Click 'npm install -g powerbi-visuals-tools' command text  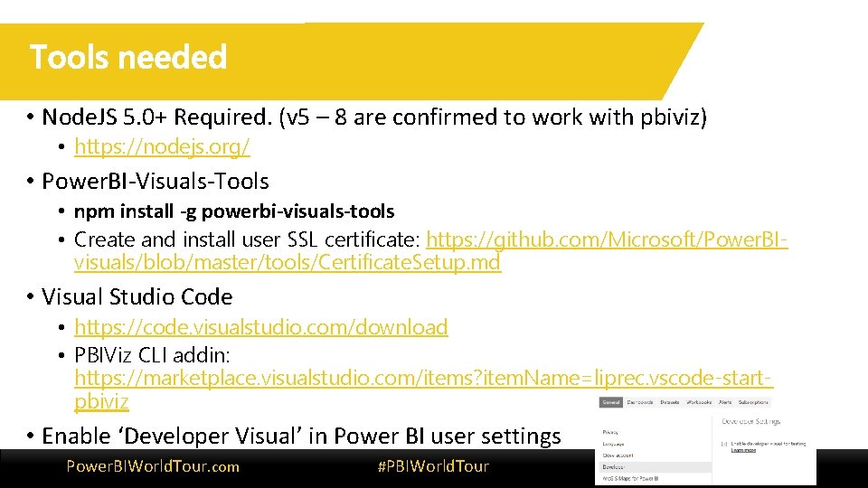tap(234, 211)
